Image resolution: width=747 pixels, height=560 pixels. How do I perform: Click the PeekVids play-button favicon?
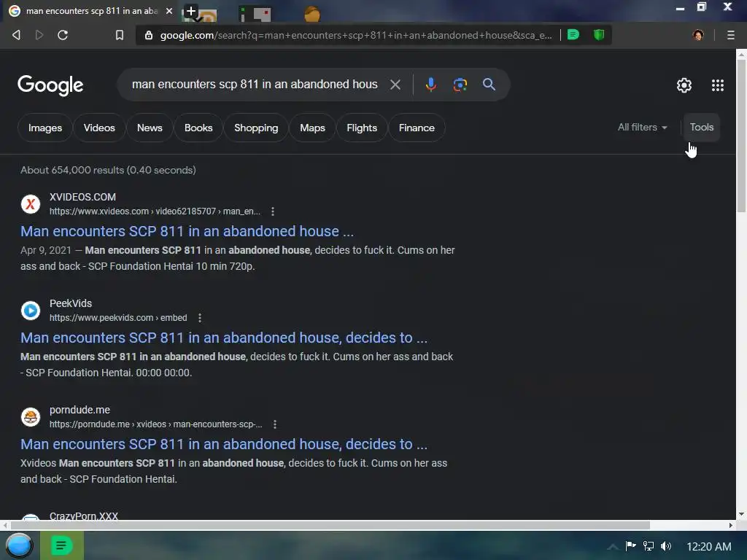[x=31, y=311]
